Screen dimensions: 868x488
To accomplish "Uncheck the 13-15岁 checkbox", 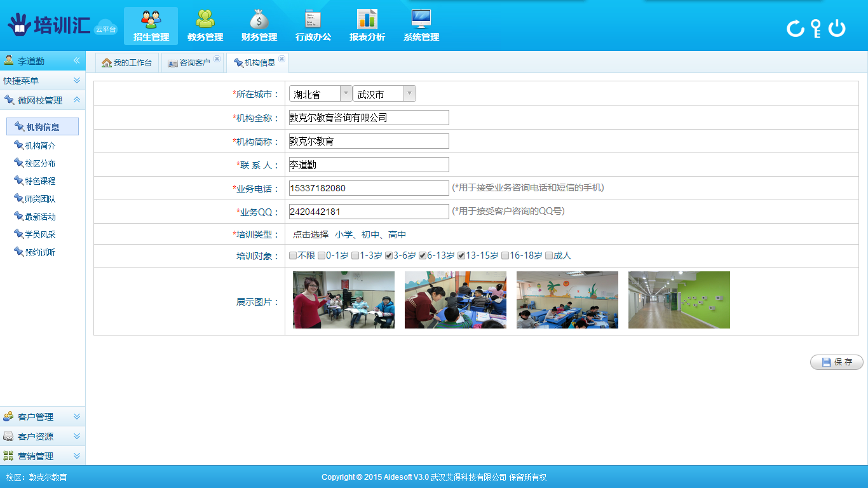I will 461,255.
